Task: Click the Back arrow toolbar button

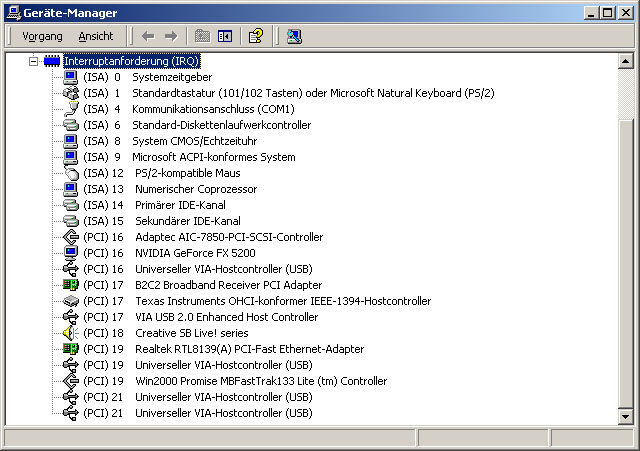Action: pyautogui.click(x=148, y=36)
